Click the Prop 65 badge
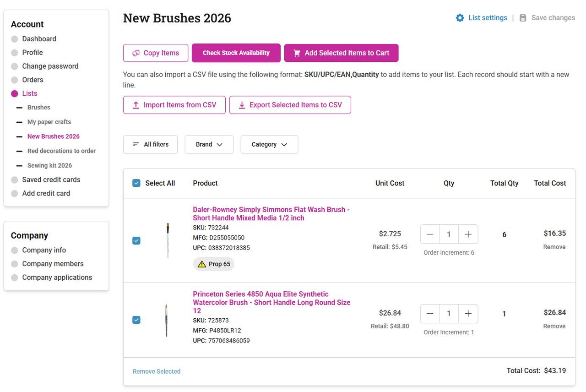 [214, 264]
